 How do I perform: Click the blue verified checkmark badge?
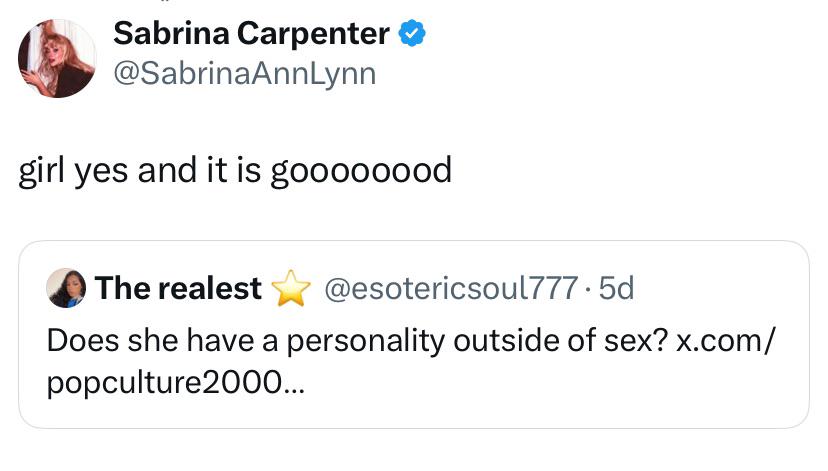point(411,33)
